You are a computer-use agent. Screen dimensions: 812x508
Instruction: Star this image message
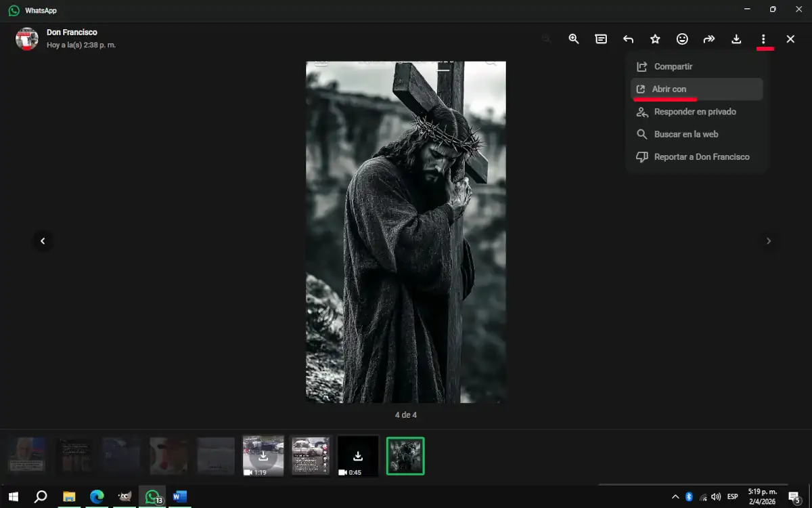[x=654, y=39]
